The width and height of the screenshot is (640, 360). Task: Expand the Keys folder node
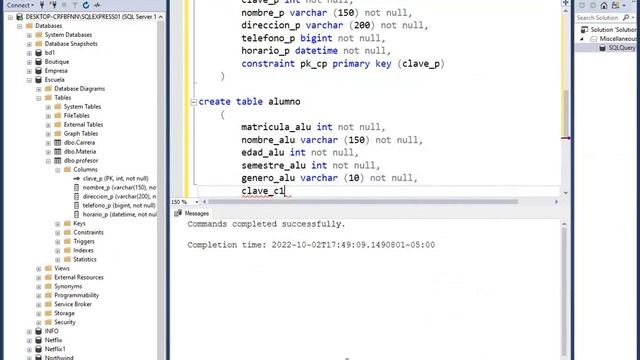[58, 224]
